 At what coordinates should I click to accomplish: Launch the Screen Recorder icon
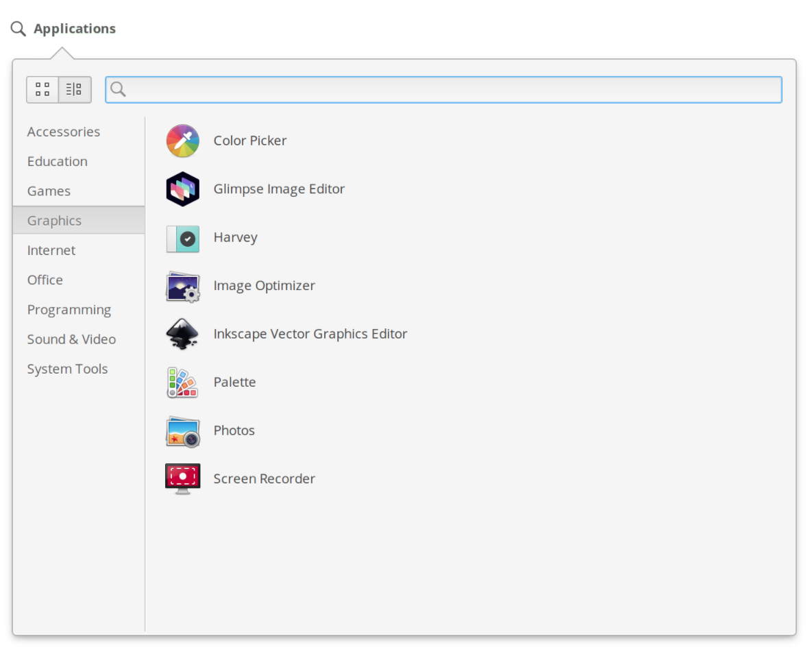(x=183, y=479)
